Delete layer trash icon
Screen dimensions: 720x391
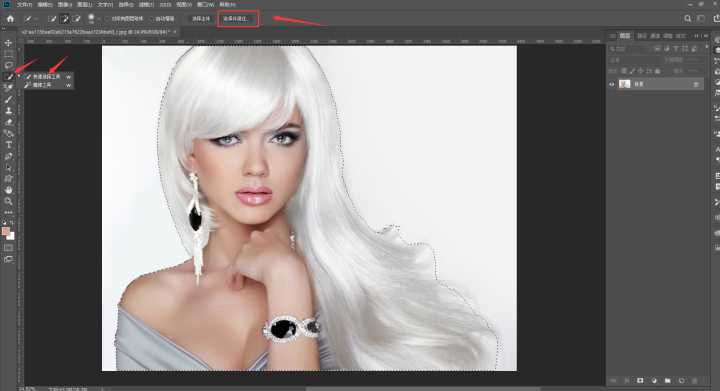[x=694, y=380]
